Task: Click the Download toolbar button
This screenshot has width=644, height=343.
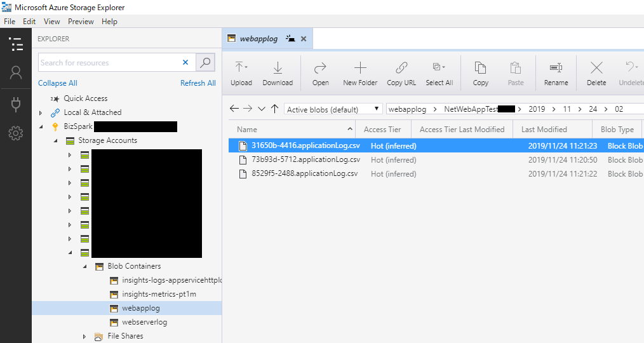Action: (x=278, y=74)
